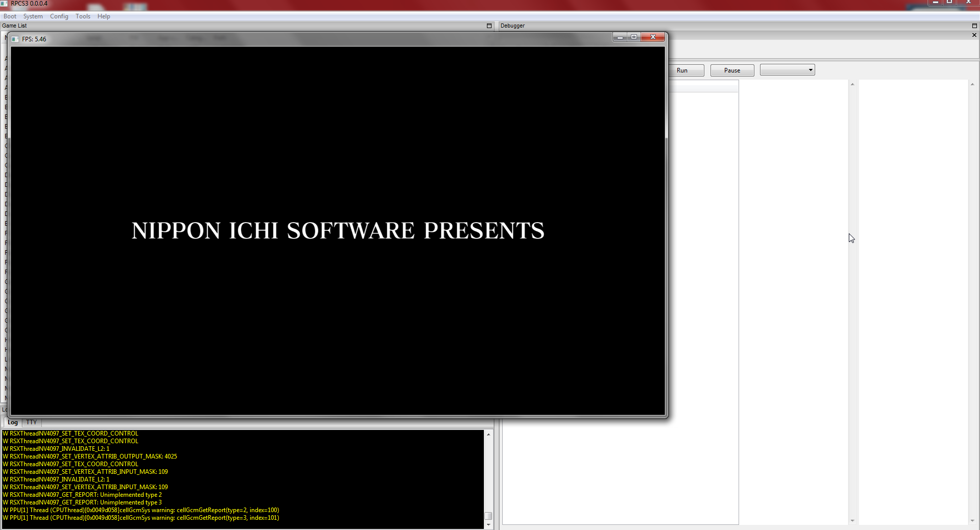
Task: Open the System menu
Action: click(33, 16)
